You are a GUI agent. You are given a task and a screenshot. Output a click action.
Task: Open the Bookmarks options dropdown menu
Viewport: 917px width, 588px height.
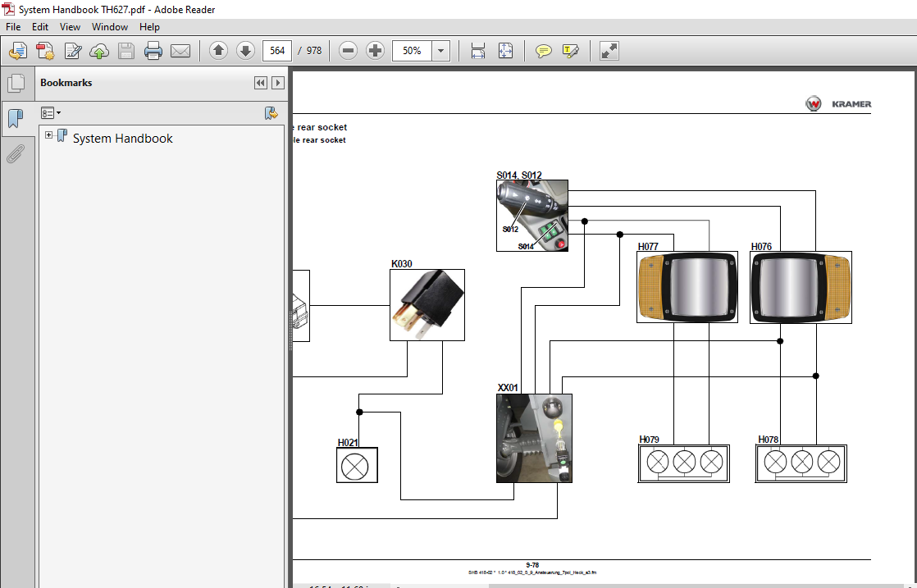51,113
